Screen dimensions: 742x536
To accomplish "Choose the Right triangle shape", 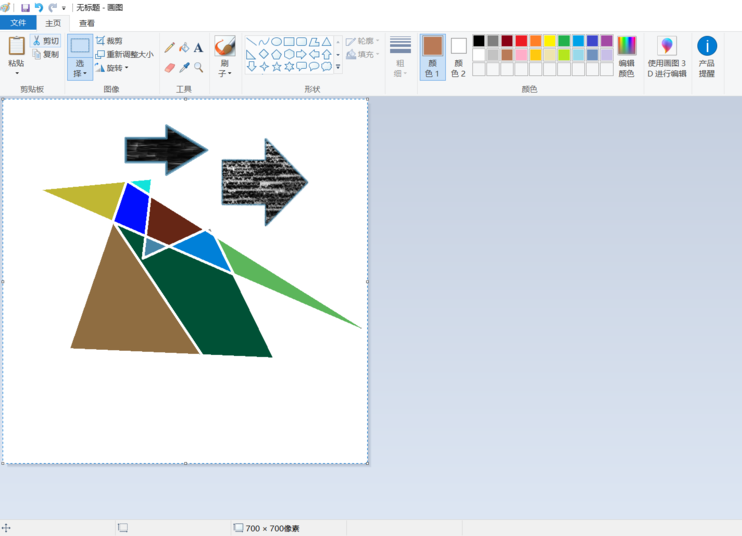I will click(251, 54).
